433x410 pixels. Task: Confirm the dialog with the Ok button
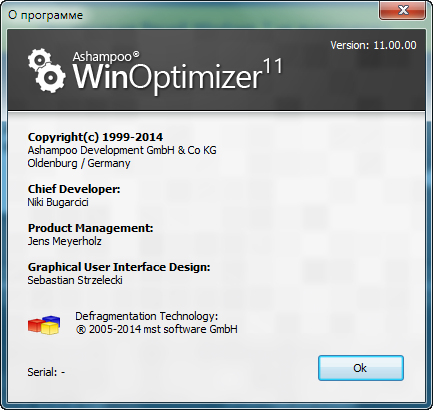coord(361,368)
